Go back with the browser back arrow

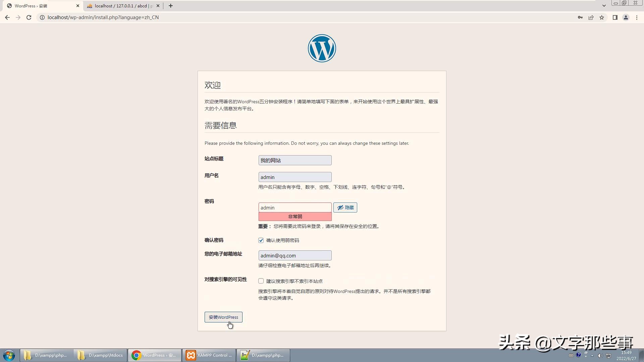pos(7,17)
